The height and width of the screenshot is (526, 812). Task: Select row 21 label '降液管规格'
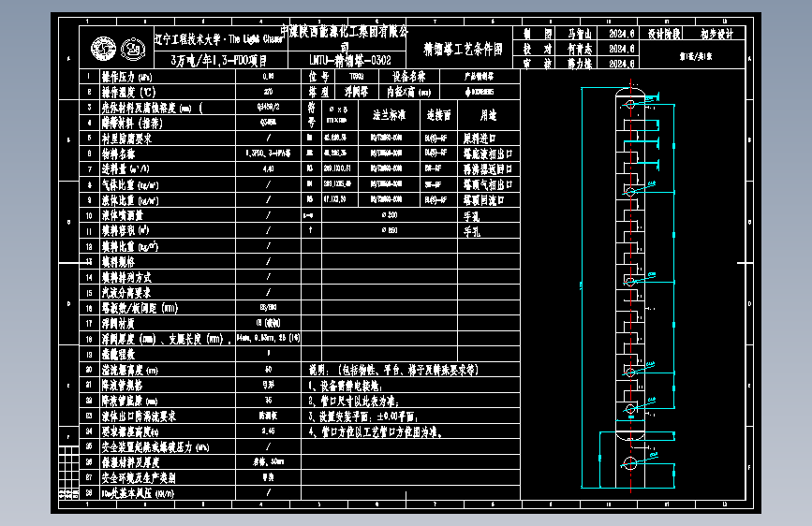pos(122,386)
